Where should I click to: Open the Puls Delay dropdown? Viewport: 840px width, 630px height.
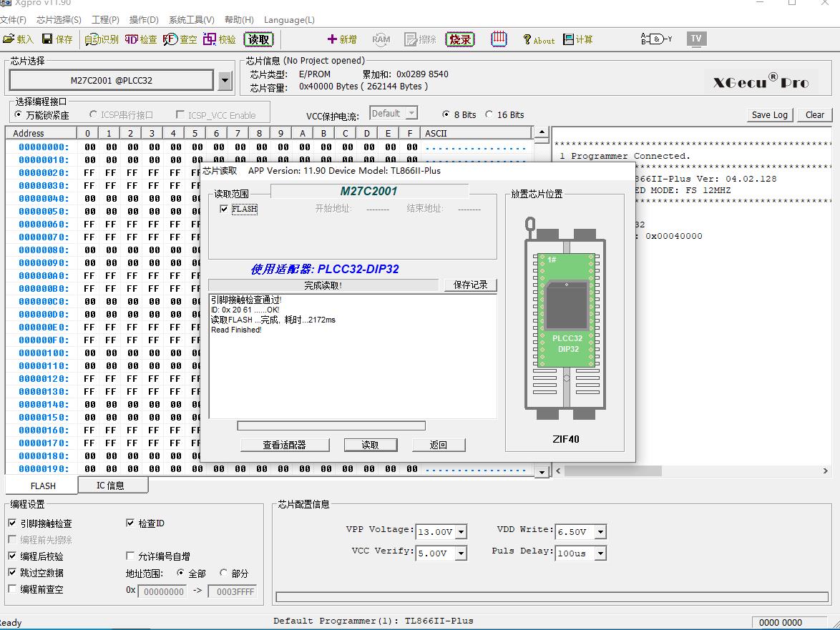click(600, 553)
